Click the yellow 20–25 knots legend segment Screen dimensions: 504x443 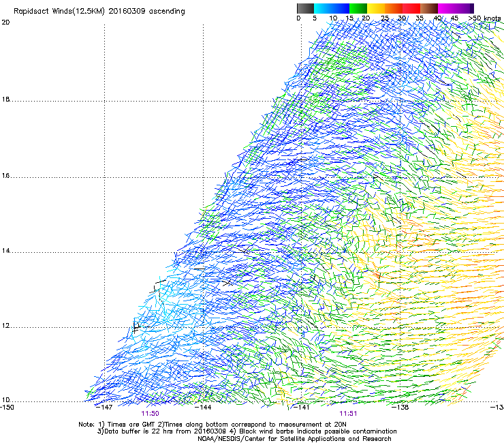(x=376, y=8)
